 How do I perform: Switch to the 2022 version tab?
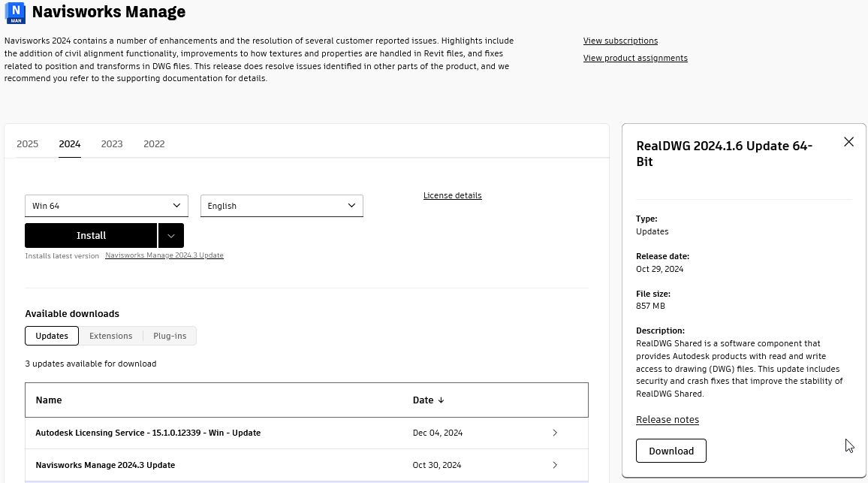click(154, 144)
